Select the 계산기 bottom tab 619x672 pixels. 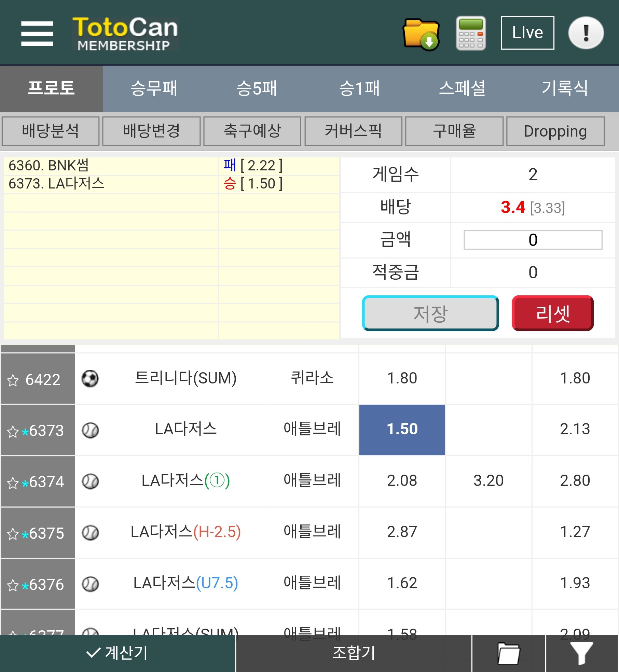click(x=118, y=653)
